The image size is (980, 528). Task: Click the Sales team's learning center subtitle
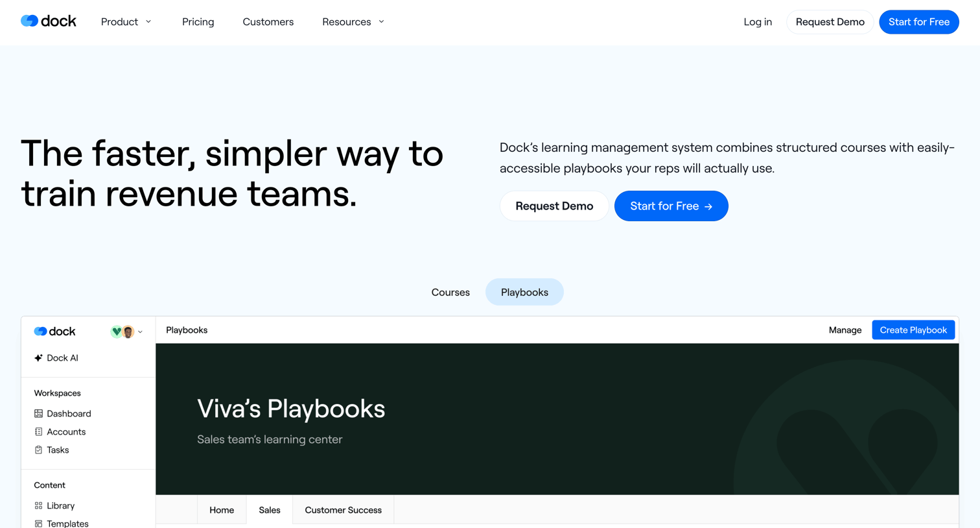pyautogui.click(x=270, y=439)
